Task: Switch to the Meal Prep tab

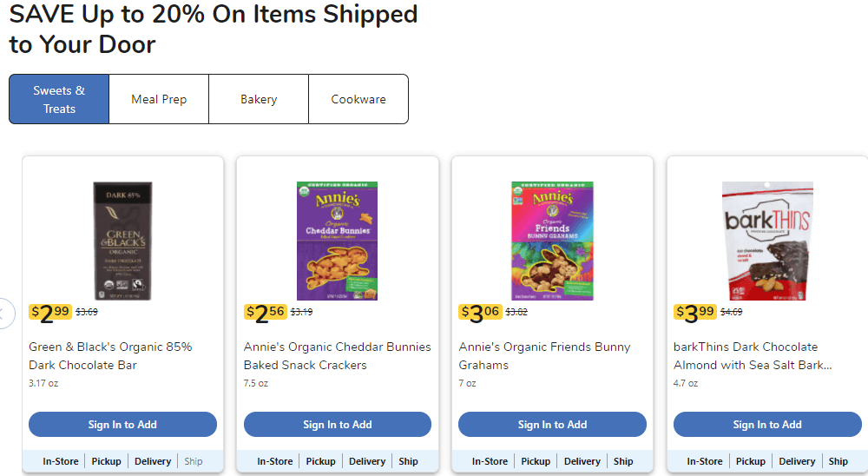Action: click(159, 99)
